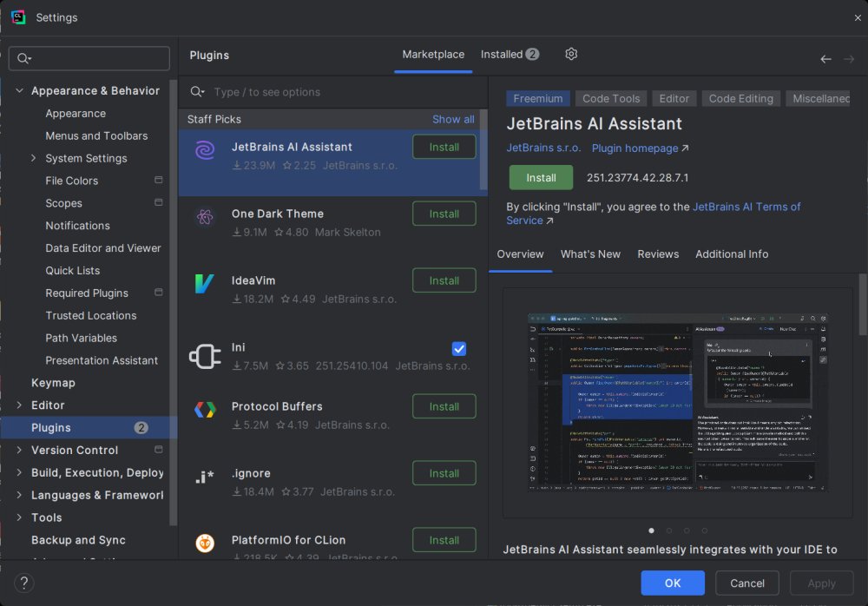Expand the Version Control node

pyautogui.click(x=19, y=450)
